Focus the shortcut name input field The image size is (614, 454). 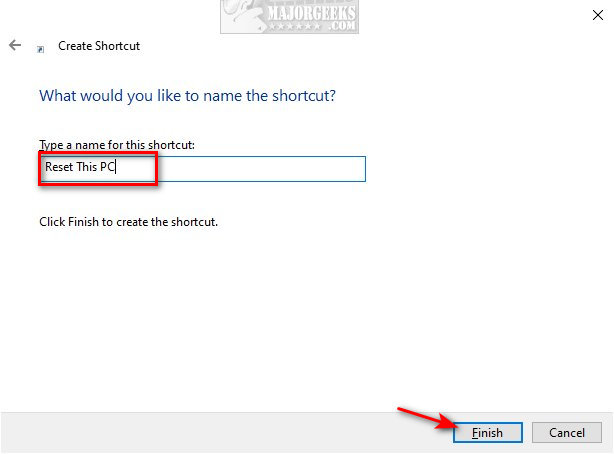click(203, 169)
